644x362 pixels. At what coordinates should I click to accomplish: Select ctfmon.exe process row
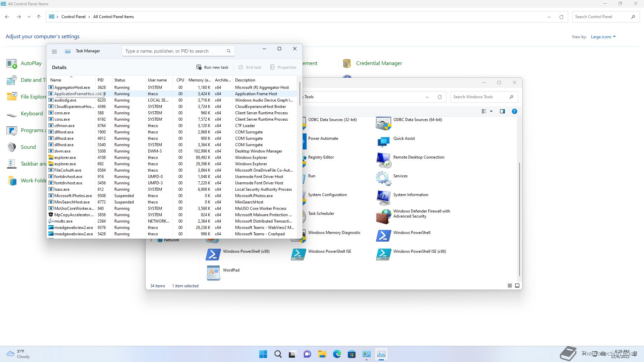click(172, 126)
